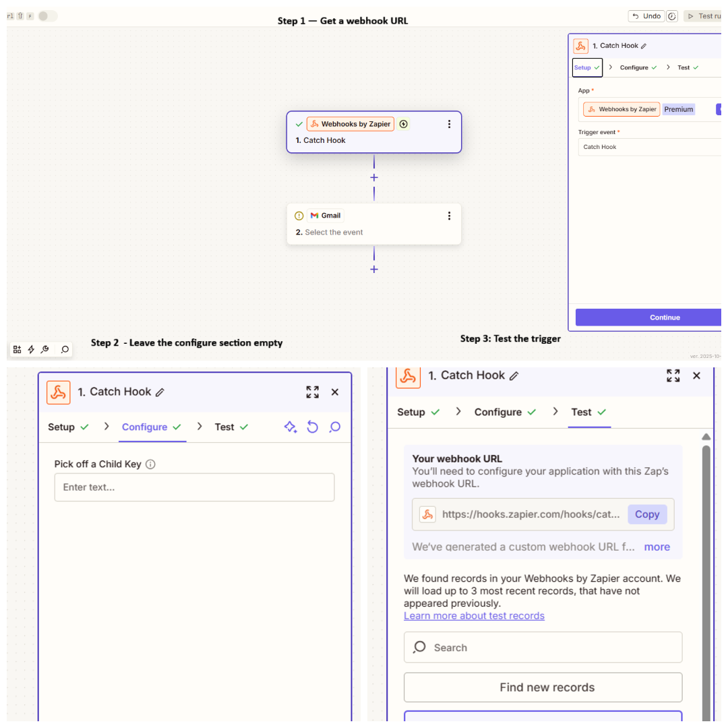This screenshot has height=728, width=728.
Task: Rename step via pencil in the webhook URL panel
Action: [x=514, y=375]
